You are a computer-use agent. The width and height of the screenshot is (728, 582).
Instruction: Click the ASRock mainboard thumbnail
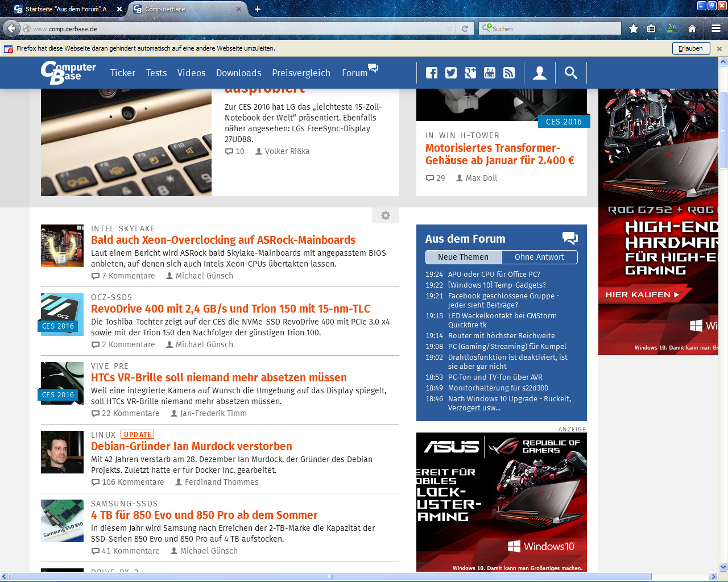(62, 246)
